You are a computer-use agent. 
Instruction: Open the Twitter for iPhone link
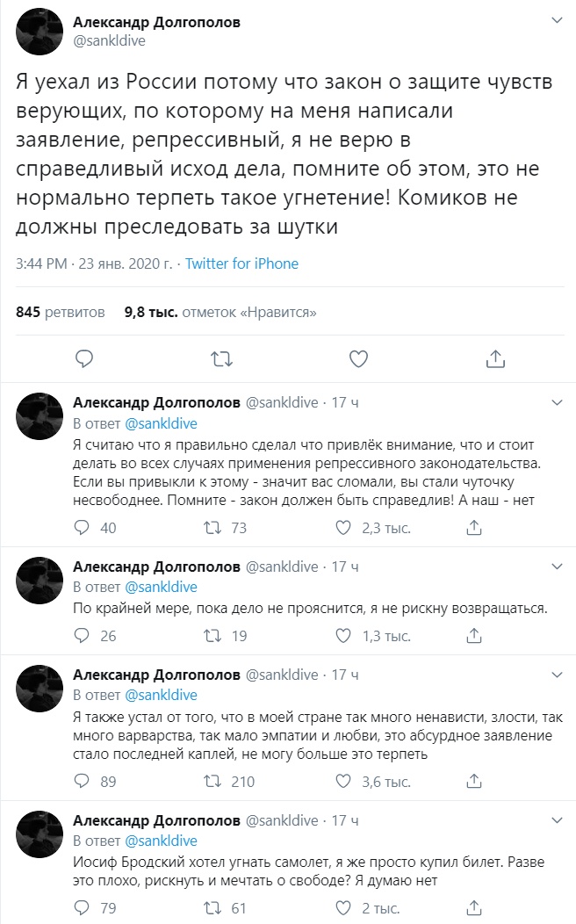click(x=242, y=263)
